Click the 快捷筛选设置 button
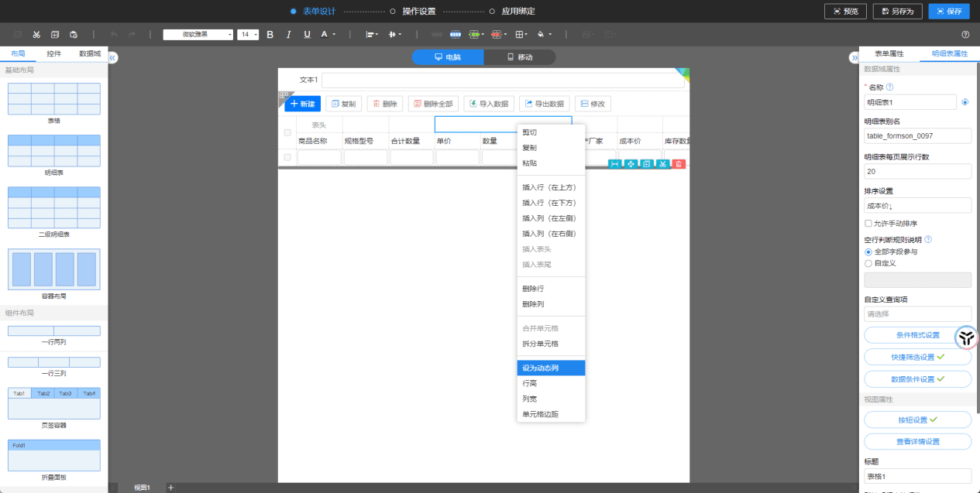 [x=917, y=357]
